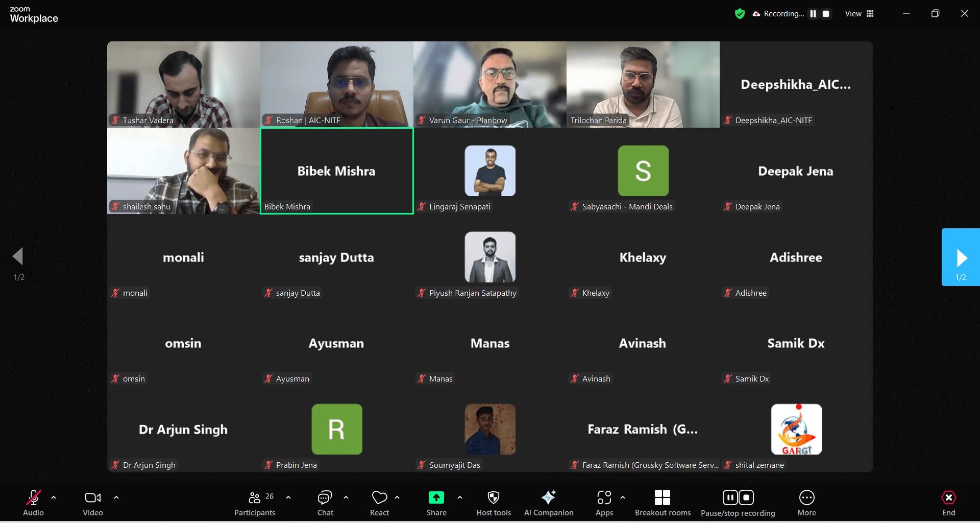Select Bibek Mishra's highlighted video tile
The width and height of the screenshot is (980, 523).
tap(337, 171)
